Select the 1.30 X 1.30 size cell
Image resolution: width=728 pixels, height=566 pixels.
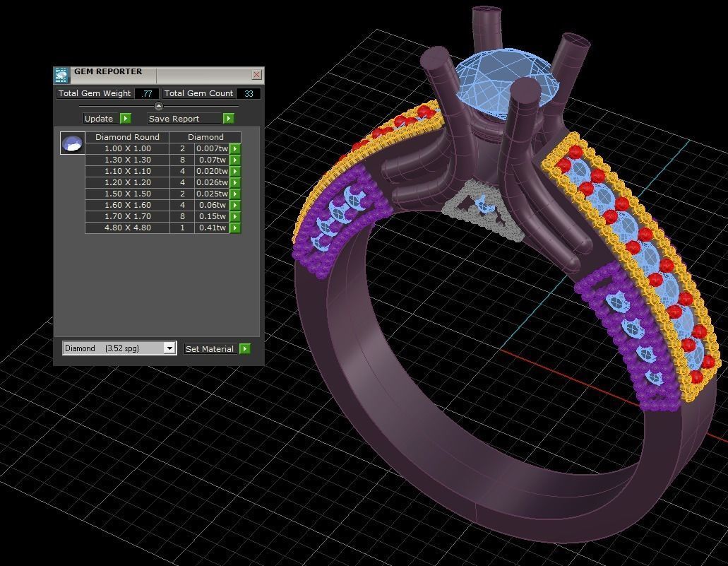pos(127,160)
